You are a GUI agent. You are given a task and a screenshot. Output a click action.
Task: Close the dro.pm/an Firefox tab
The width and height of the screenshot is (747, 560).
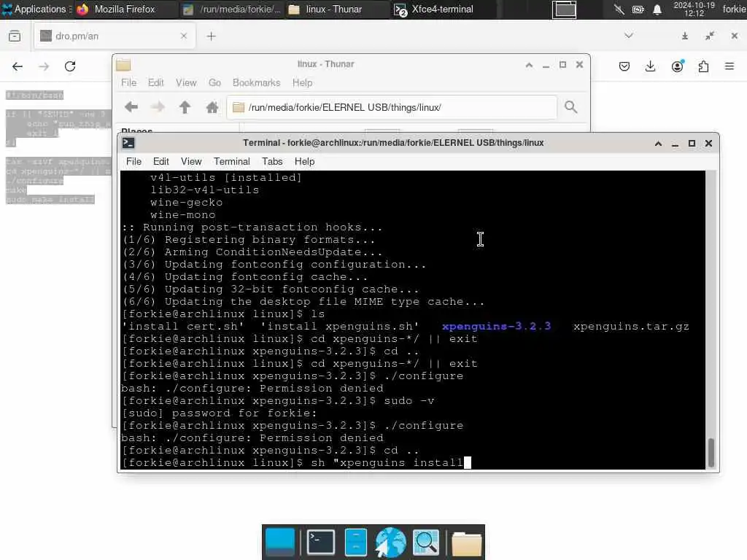[183, 36]
